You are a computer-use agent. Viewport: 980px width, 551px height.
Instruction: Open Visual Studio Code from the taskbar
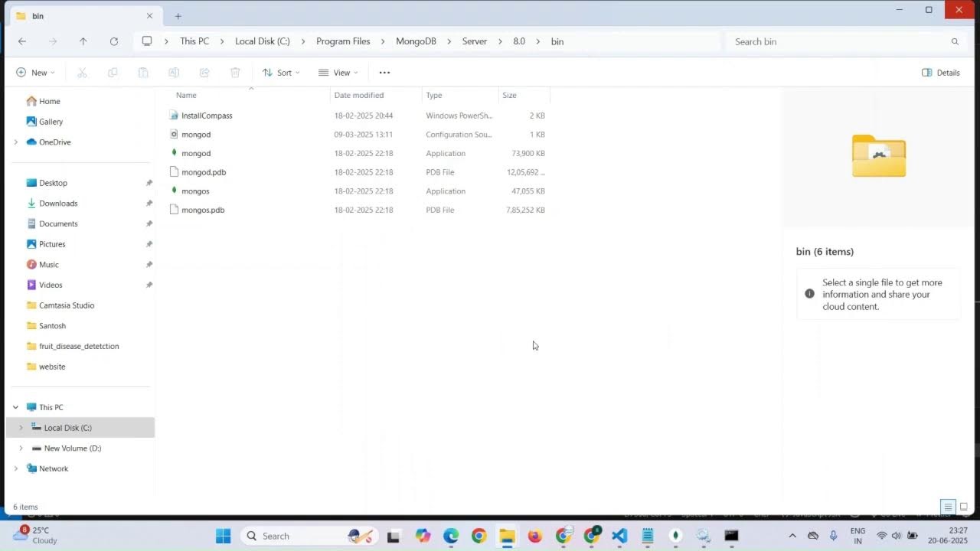[x=619, y=536]
